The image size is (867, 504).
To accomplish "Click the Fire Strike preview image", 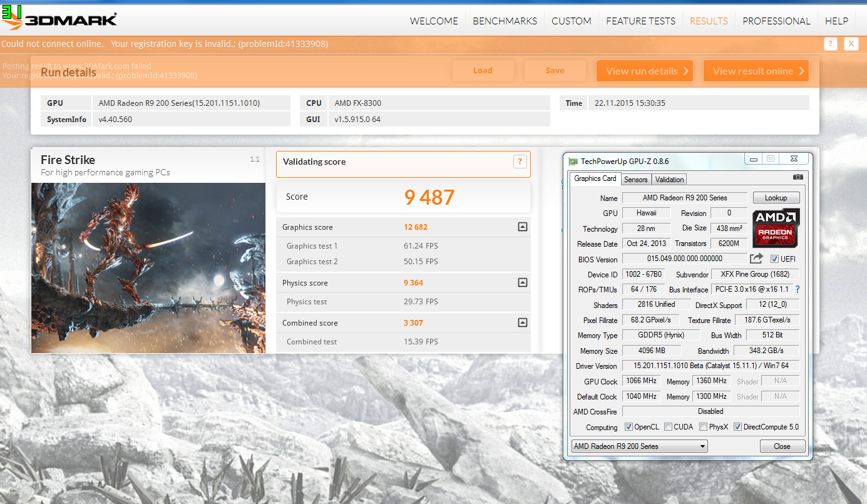I will coord(148,267).
